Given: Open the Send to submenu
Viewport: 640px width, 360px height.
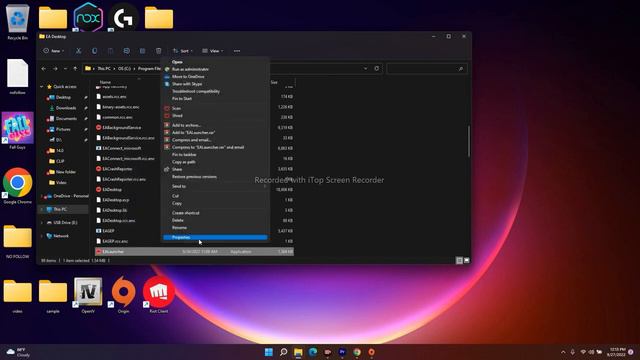Looking at the screenshot, I should click(x=215, y=186).
